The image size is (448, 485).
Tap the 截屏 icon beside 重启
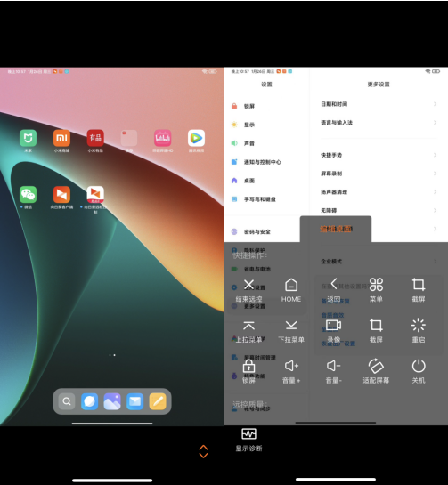[376, 325]
